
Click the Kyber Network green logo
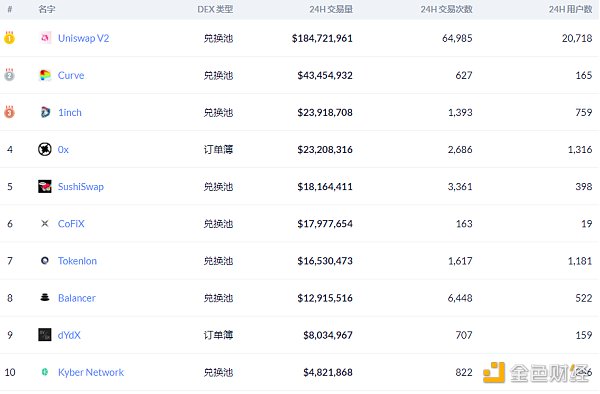(x=45, y=372)
